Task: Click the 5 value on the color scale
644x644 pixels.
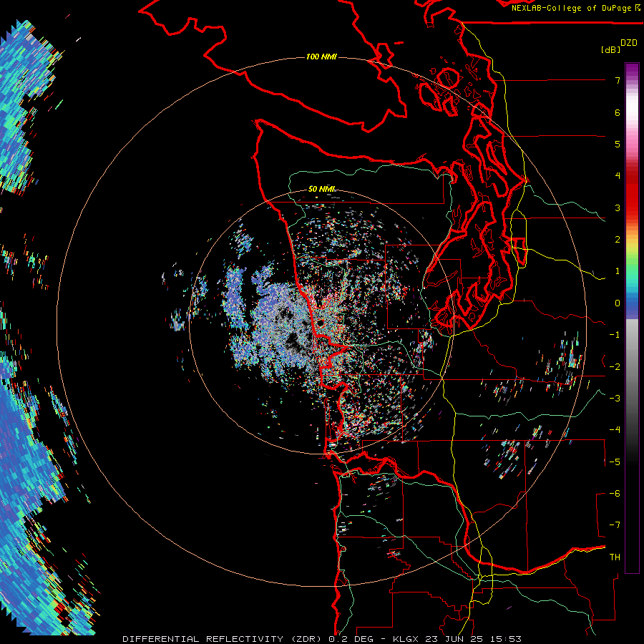Action: (618, 144)
